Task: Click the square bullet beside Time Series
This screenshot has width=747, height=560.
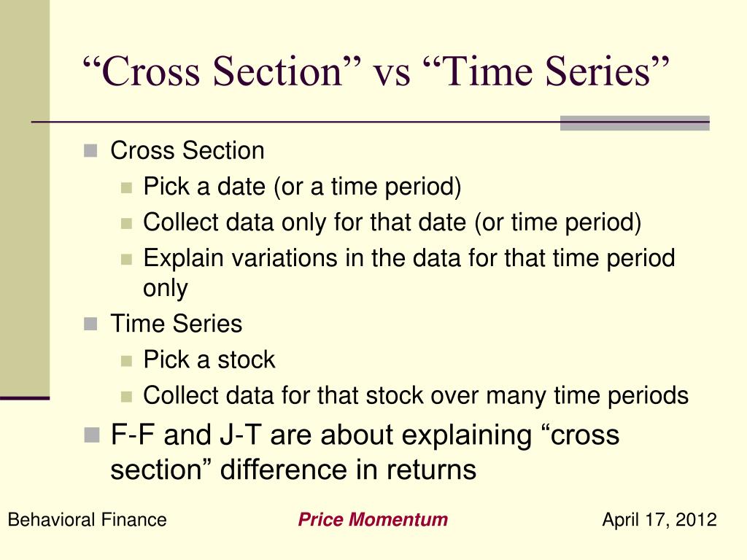Action: click(90, 324)
